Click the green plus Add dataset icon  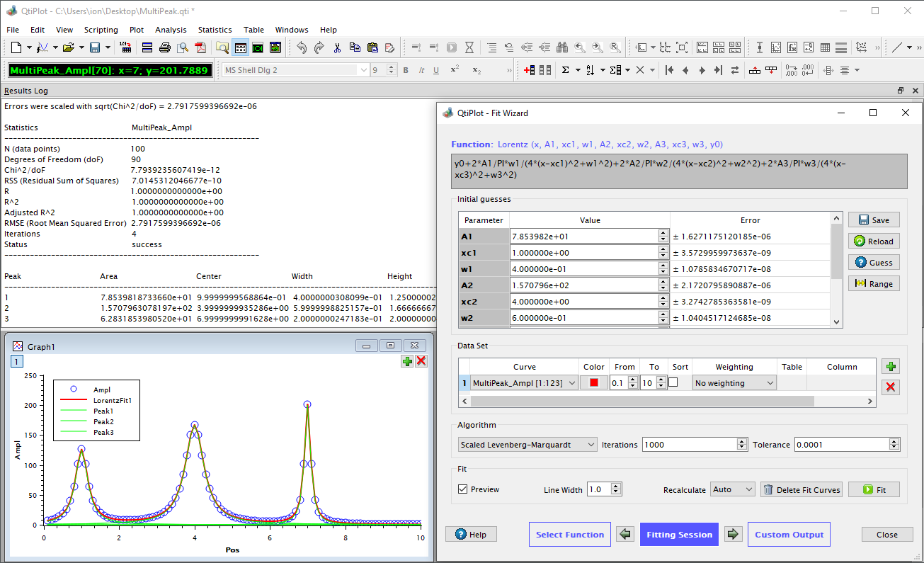tap(891, 366)
